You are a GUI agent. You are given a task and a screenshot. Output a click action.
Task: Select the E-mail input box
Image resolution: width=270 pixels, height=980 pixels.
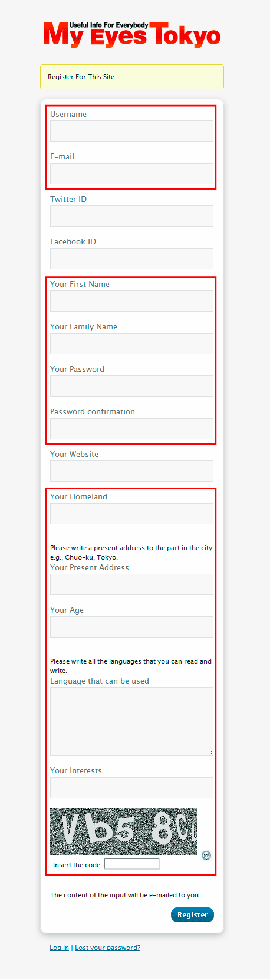pyautogui.click(x=131, y=174)
